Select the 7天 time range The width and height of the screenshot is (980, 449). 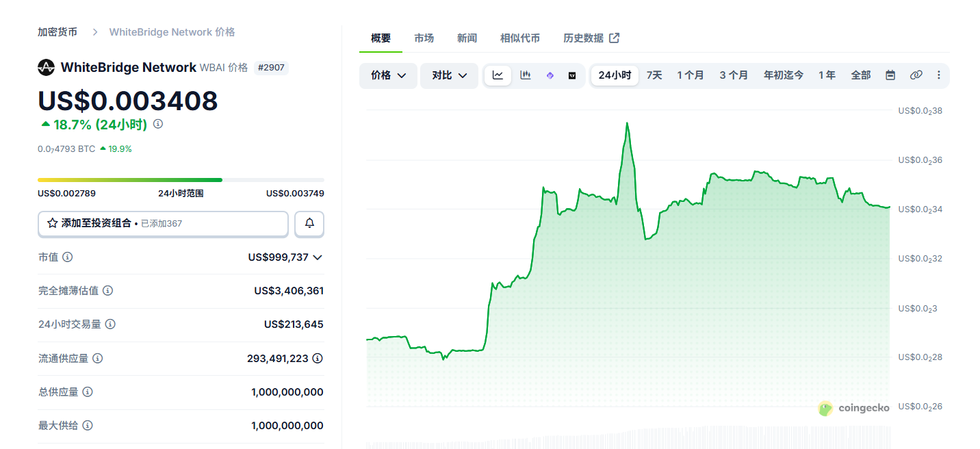tap(654, 75)
